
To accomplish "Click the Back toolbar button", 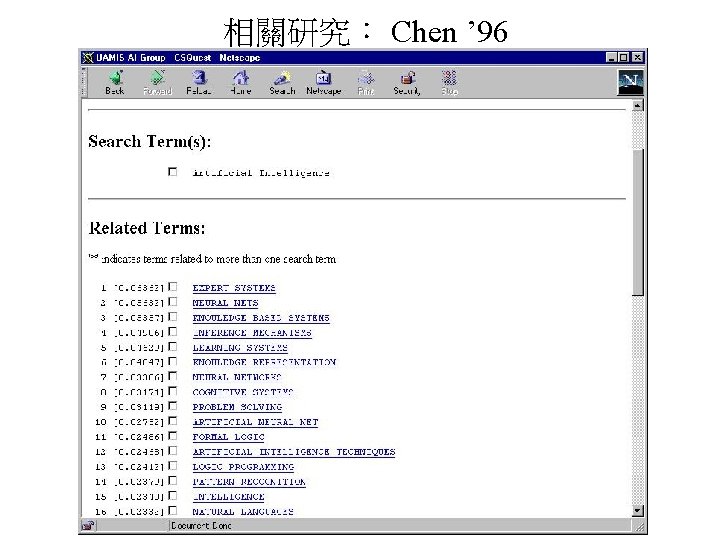I will [115, 83].
